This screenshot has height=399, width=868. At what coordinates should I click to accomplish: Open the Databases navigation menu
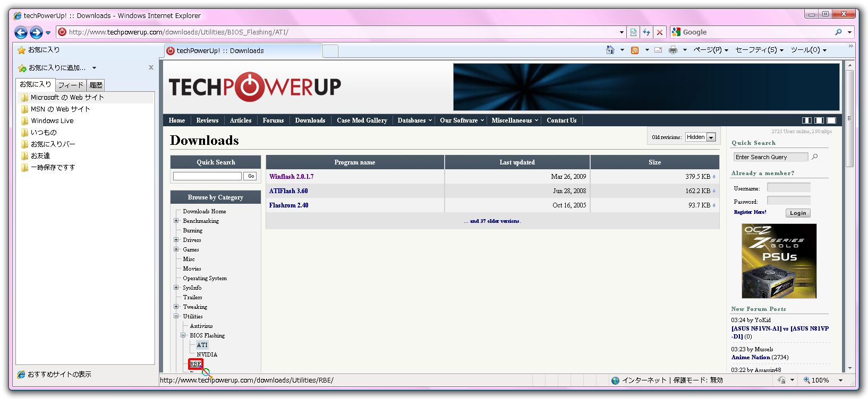coord(414,120)
